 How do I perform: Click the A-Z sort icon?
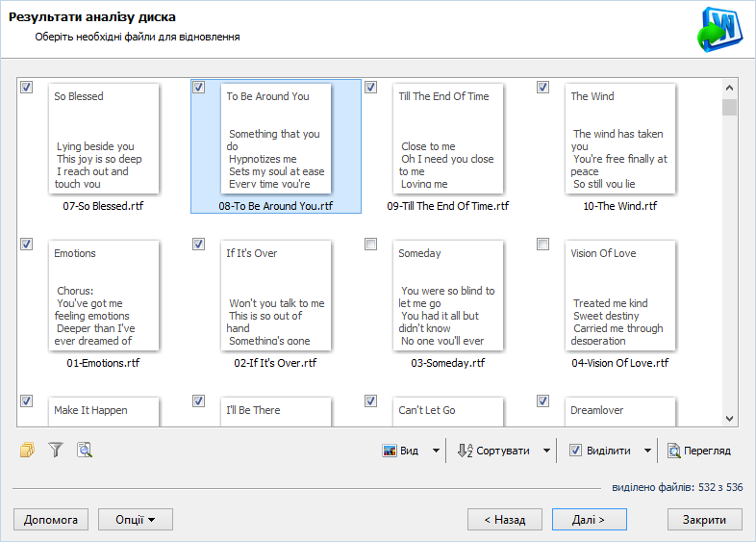point(465,451)
